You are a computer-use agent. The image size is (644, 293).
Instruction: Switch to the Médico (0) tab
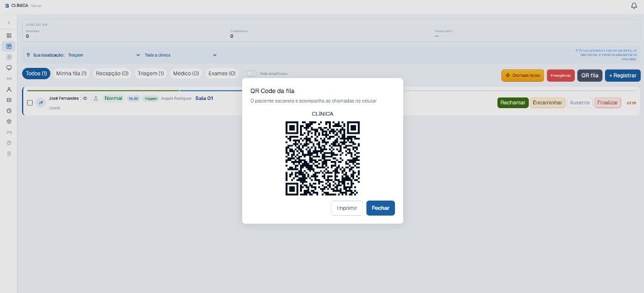[186, 74]
